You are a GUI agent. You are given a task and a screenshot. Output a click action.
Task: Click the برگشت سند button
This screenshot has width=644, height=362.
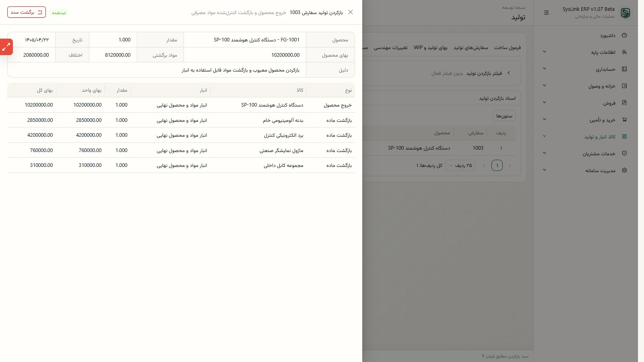click(27, 12)
